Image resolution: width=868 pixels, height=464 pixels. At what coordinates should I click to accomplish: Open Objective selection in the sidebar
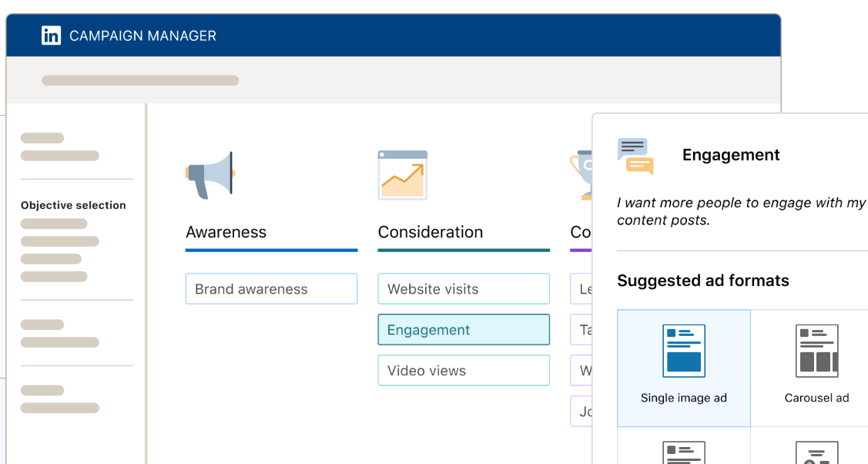tap(72, 205)
